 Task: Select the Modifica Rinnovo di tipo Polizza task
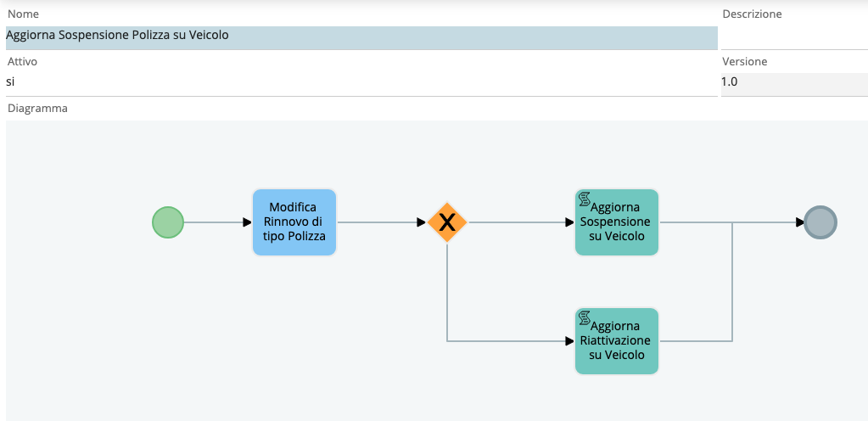[x=294, y=222]
